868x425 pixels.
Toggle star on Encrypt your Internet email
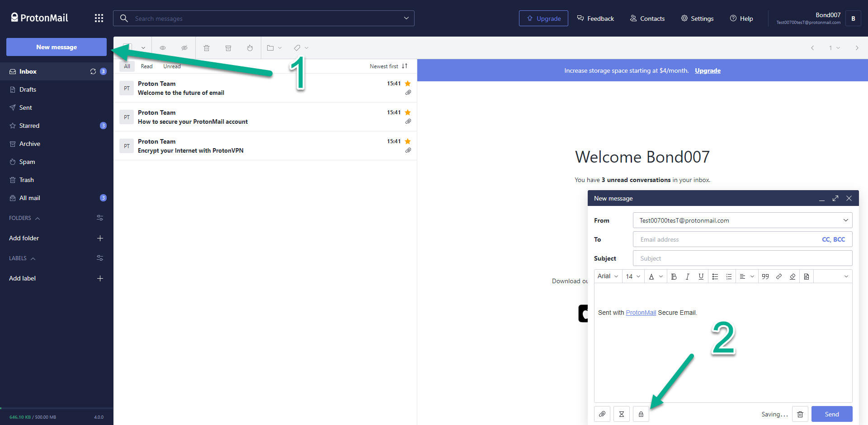click(408, 141)
